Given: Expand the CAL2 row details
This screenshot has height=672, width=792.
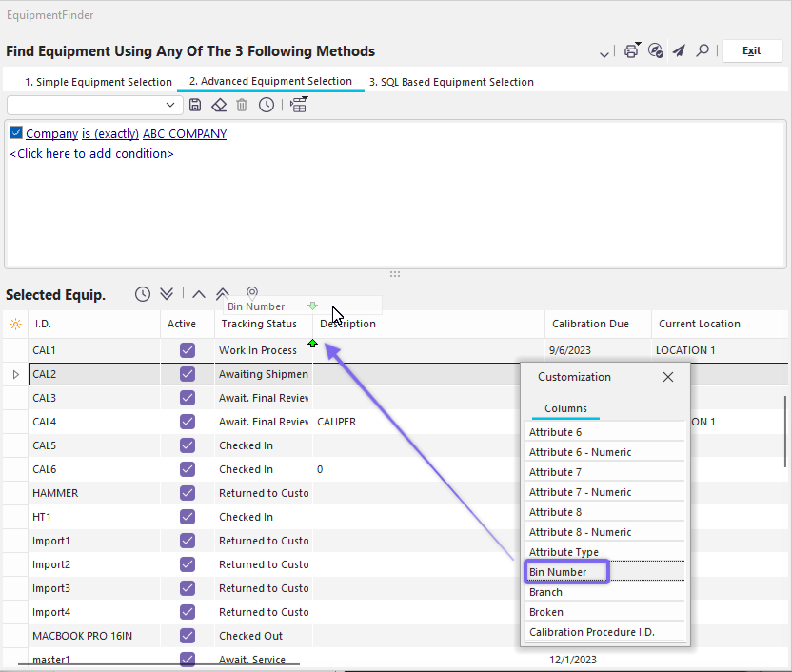Looking at the screenshot, I should 15,375.
